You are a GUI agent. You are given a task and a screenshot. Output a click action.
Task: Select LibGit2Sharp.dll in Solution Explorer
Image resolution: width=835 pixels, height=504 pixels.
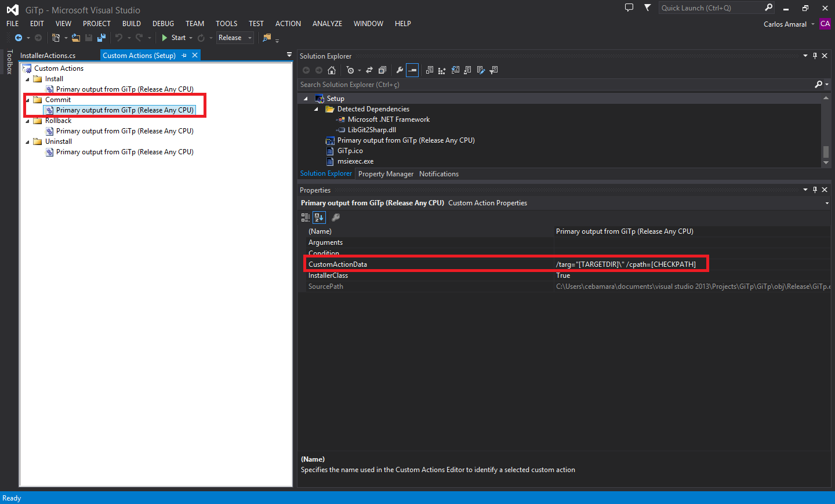click(x=372, y=130)
